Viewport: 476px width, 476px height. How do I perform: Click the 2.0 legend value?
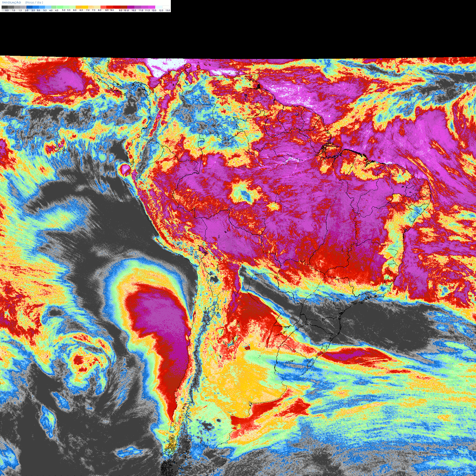click(x=27, y=10)
